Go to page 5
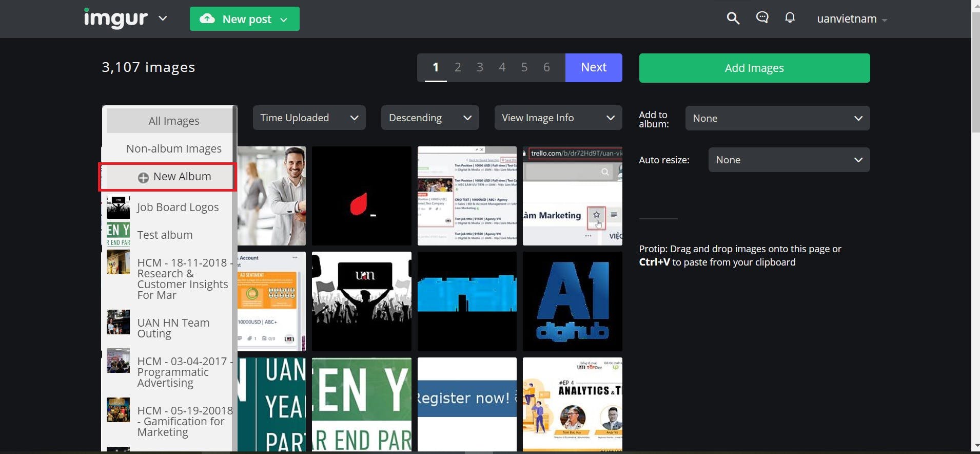This screenshot has height=454, width=980. [x=524, y=67]
